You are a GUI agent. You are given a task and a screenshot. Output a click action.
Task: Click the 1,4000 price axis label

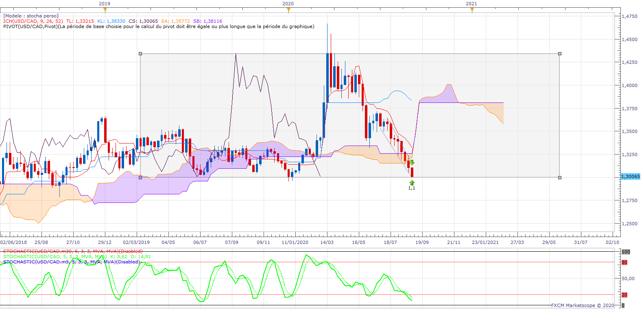(x=630, y=85)
